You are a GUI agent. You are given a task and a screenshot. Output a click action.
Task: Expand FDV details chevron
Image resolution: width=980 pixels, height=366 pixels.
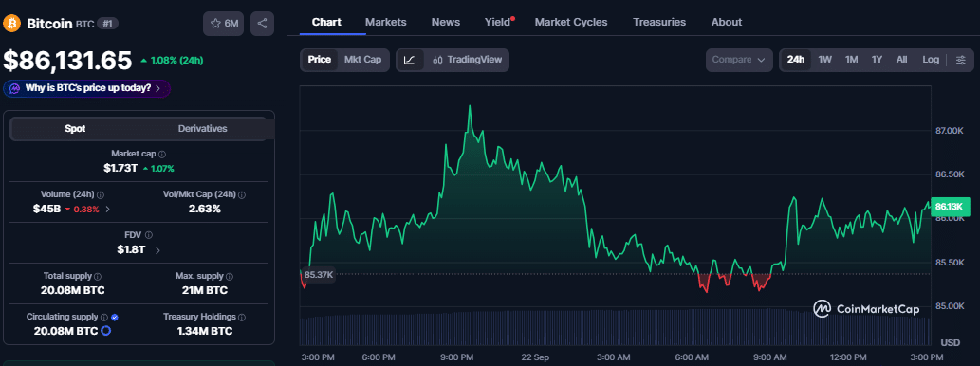[x=157, y=250]
